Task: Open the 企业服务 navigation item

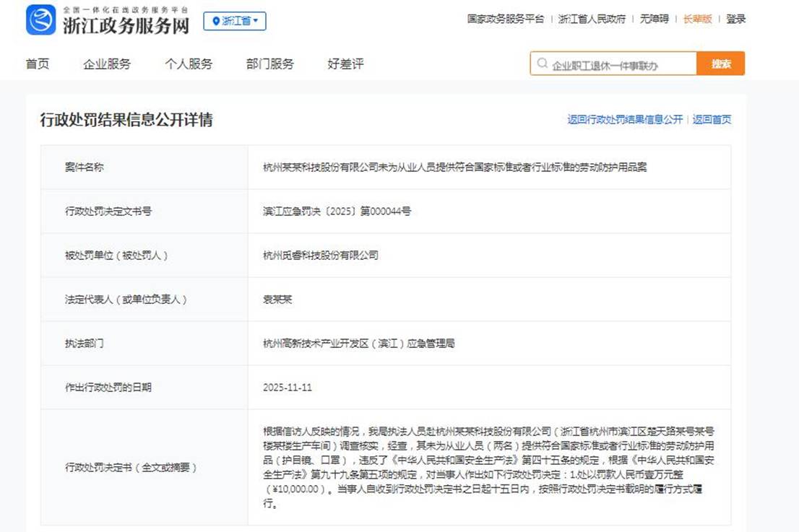Action: [107, 64]
